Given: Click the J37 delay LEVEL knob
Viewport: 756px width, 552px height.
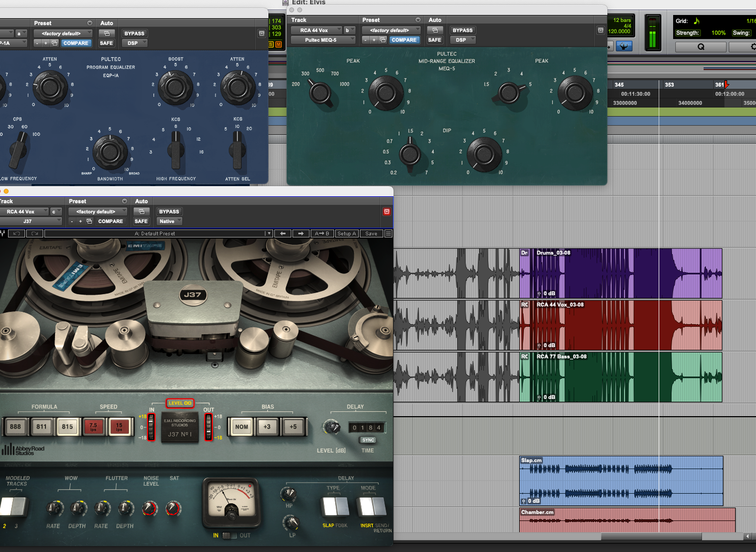Looking at the screenshot, I should 331,426.
